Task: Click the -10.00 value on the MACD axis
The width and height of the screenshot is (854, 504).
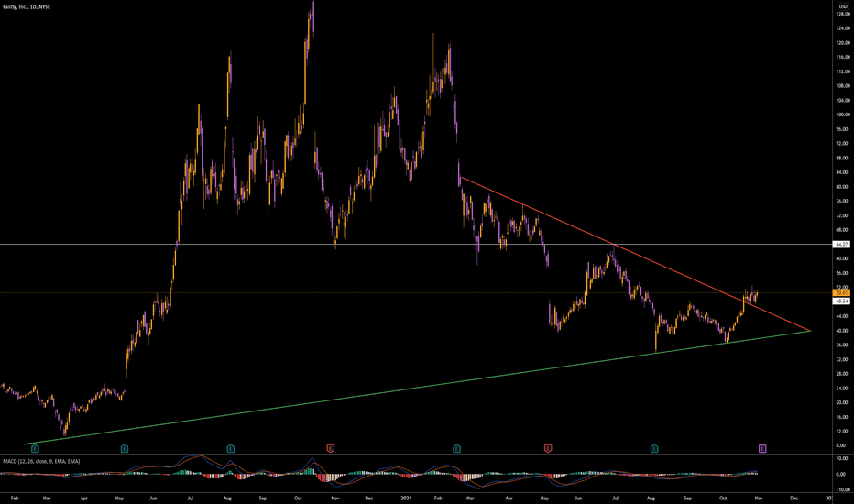Action: tap(843, 490)
